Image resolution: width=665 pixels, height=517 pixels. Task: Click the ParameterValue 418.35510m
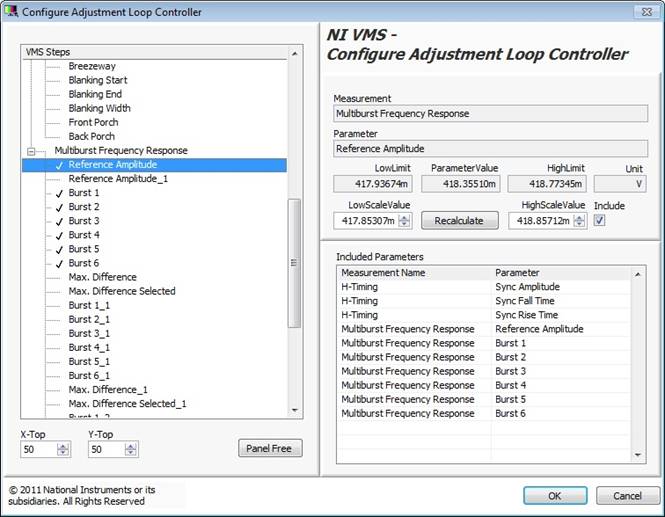tap(461, 184)
